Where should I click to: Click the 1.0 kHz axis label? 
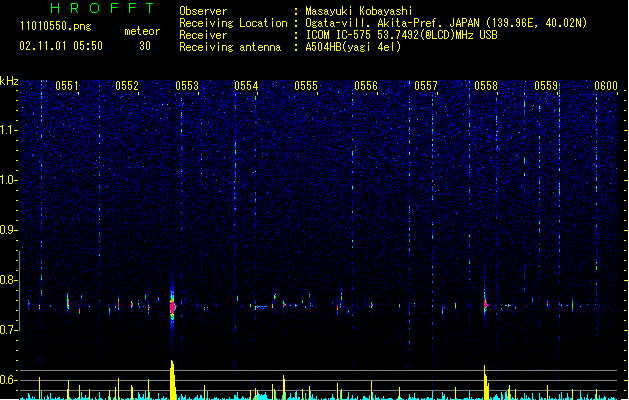(x=9, y=180)
